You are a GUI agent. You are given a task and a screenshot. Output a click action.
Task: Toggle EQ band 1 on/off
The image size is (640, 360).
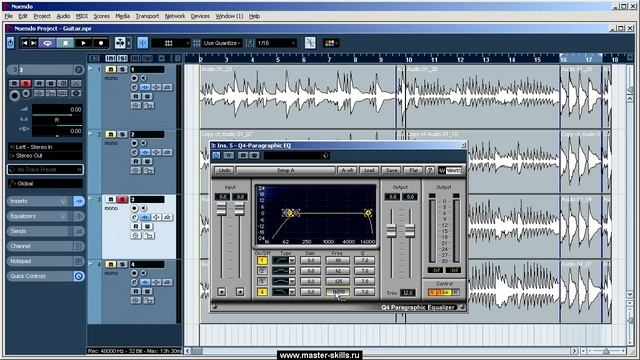point(262,260)
